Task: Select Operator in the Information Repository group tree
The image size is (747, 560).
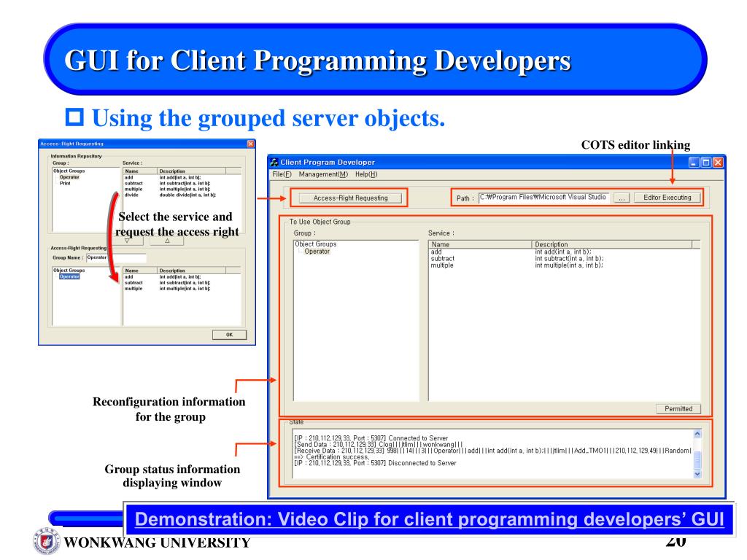Action: pyautogui.click(x=69, y=177)
